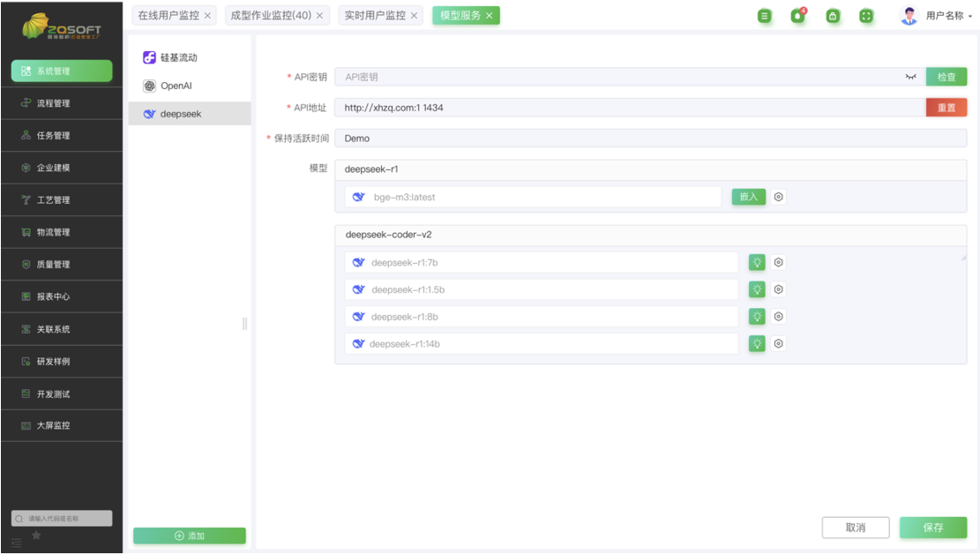
Task: Open settings gear for deepseek-r1:8b
Action: tap(778, 317)
